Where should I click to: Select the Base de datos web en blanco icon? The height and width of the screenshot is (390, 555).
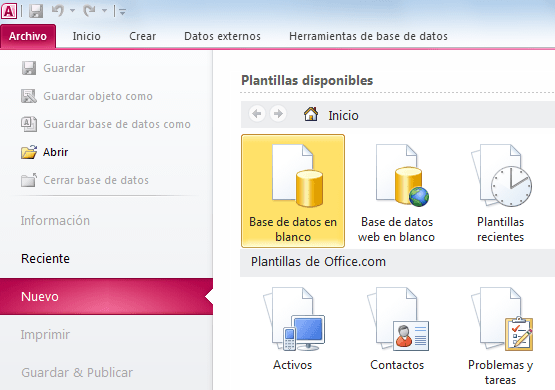[x=402, y=175]
